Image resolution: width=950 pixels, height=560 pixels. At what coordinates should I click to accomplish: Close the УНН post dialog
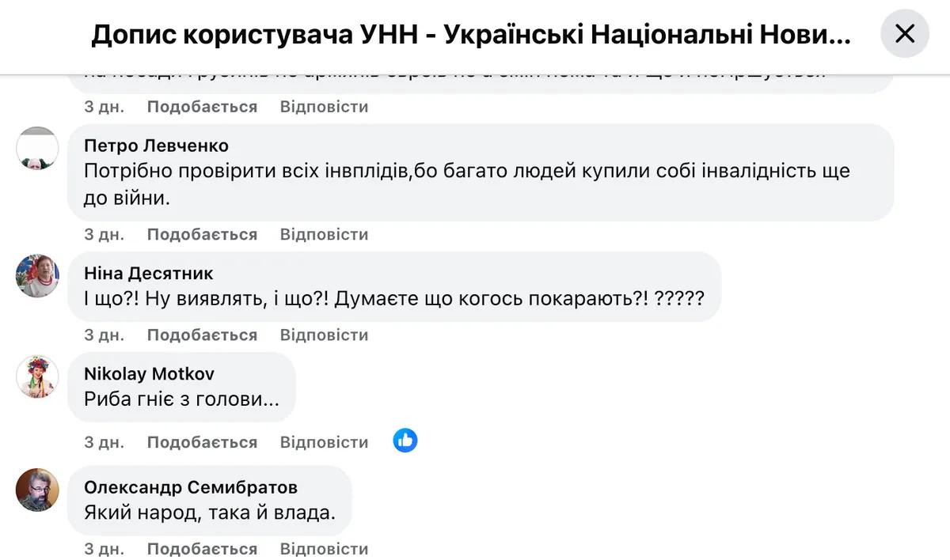904,33
